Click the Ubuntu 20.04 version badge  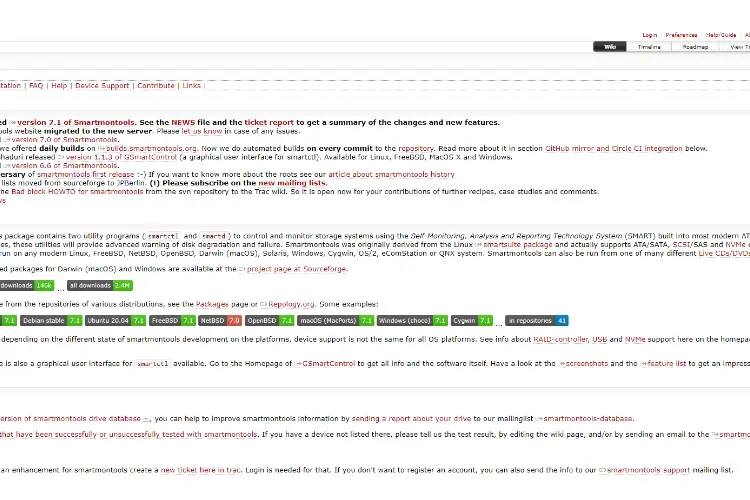click(113, 321)
